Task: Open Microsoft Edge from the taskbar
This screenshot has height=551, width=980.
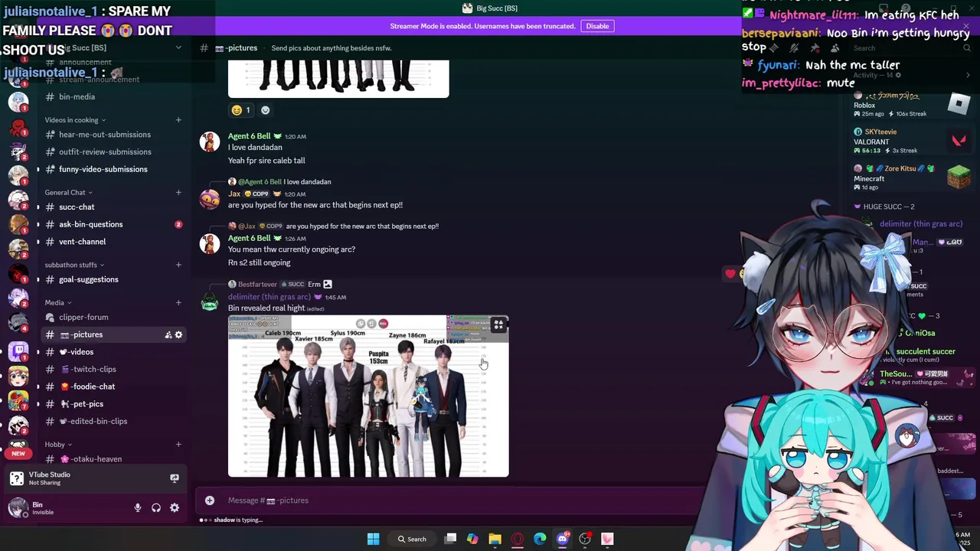Action: 540,539
